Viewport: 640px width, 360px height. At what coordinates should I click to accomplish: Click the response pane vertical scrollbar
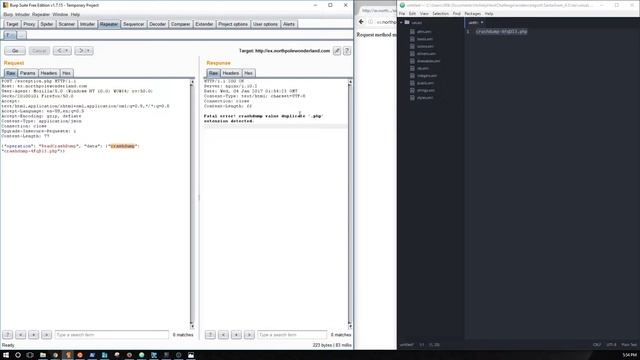pyautogui.click(x=350, y=204)
